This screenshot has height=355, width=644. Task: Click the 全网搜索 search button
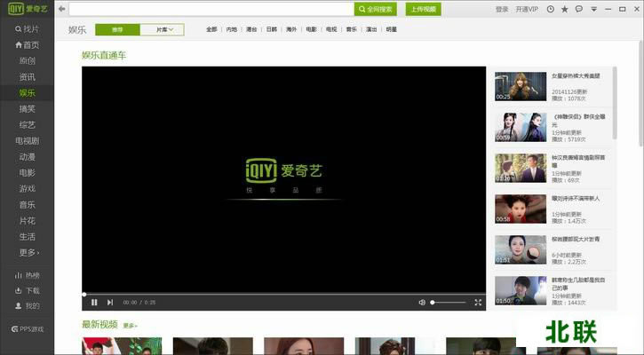(375, 9)
